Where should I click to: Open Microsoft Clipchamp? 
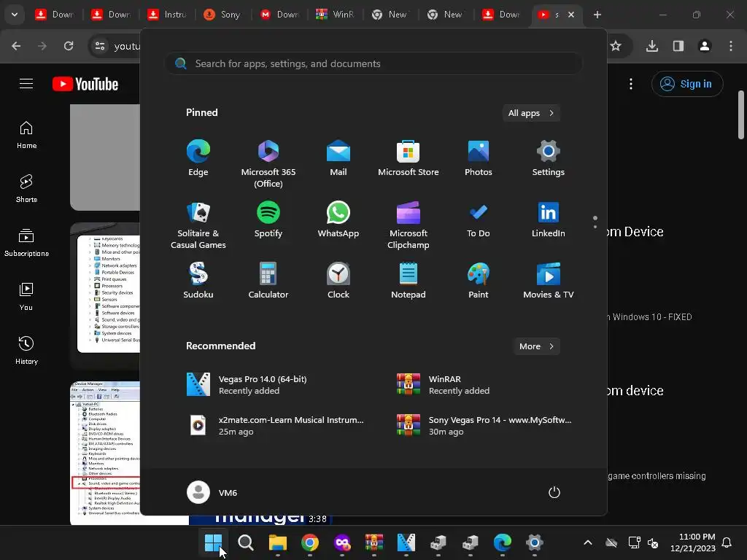pos(409,225)
